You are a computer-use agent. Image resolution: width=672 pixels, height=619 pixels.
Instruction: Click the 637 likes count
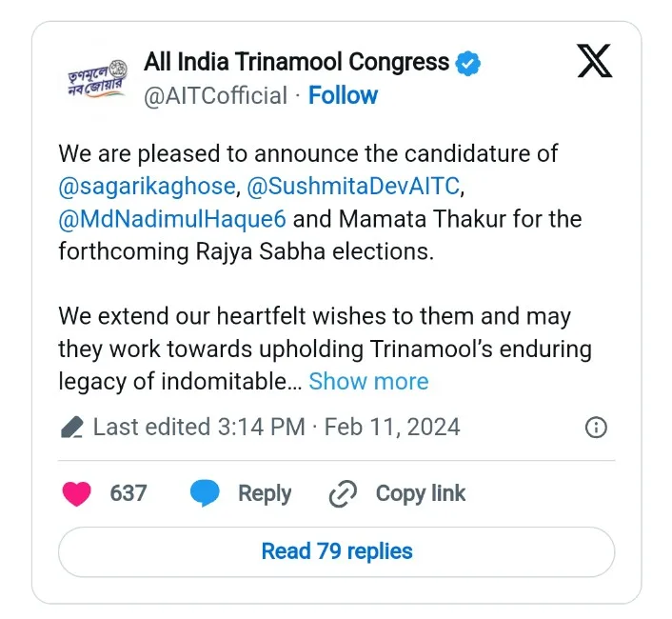[128, 493]
